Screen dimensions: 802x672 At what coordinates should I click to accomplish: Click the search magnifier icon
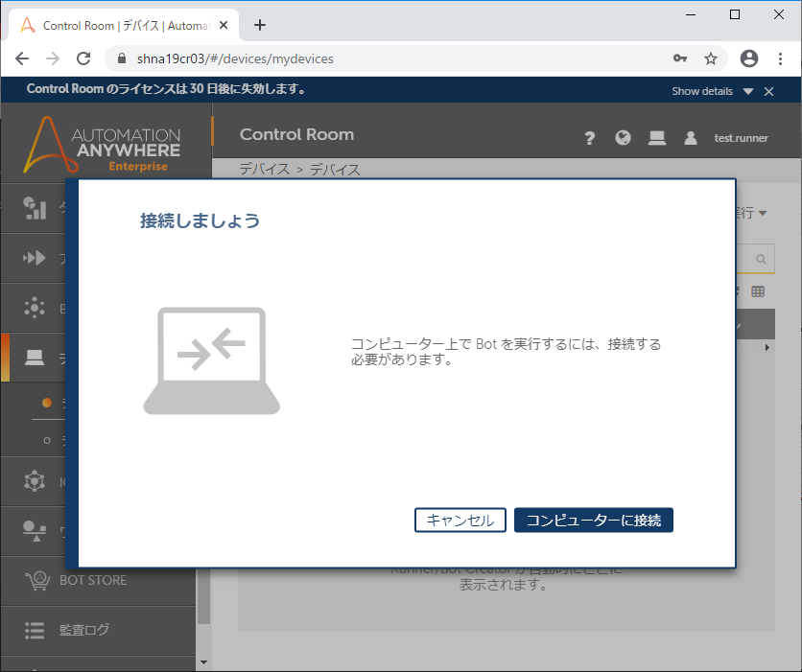[x=761, y=259]
